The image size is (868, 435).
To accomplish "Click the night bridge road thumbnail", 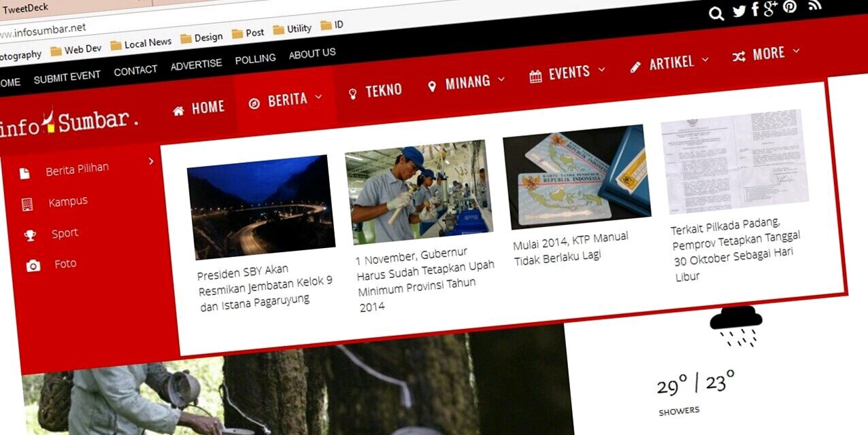I will click(x=261, y=207).
